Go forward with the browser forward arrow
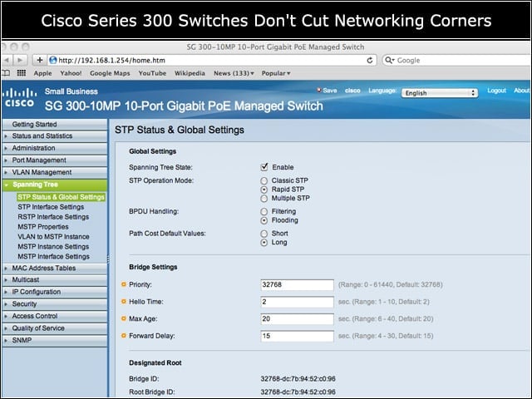 [20, 61]
